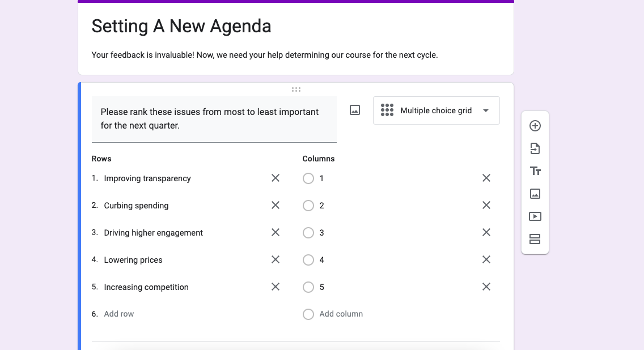Remove column 5 with X
Viewport: 644px width, 350px height.
pos(486,287)
